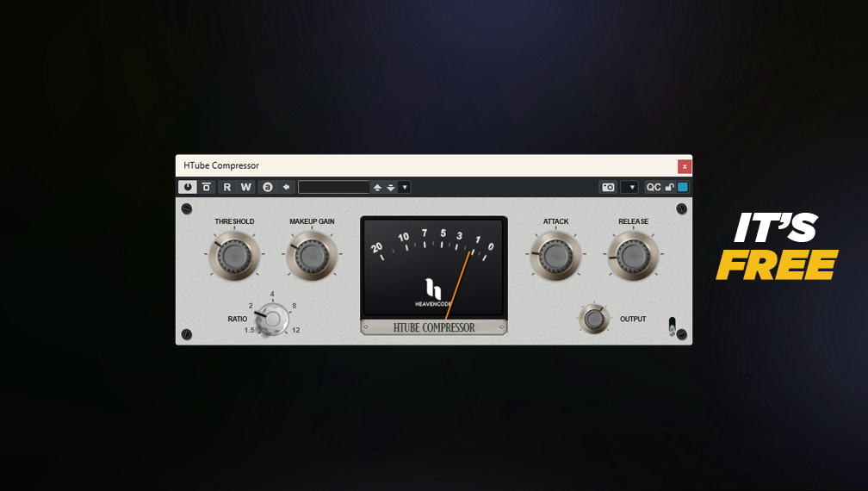
Task: Open the dropdown next to the camera icon
Action: [x=630, y=187]
